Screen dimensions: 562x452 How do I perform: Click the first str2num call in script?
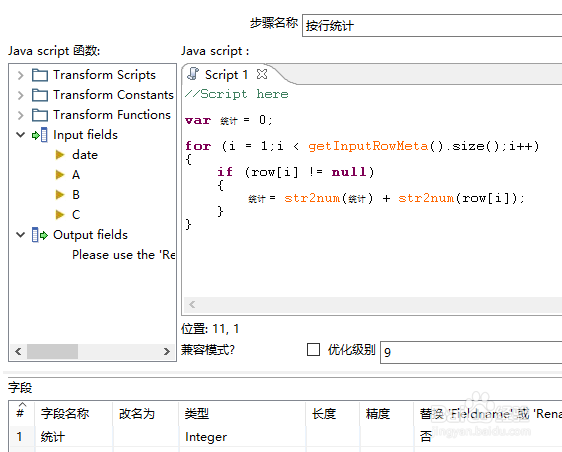tap(312, 198)
